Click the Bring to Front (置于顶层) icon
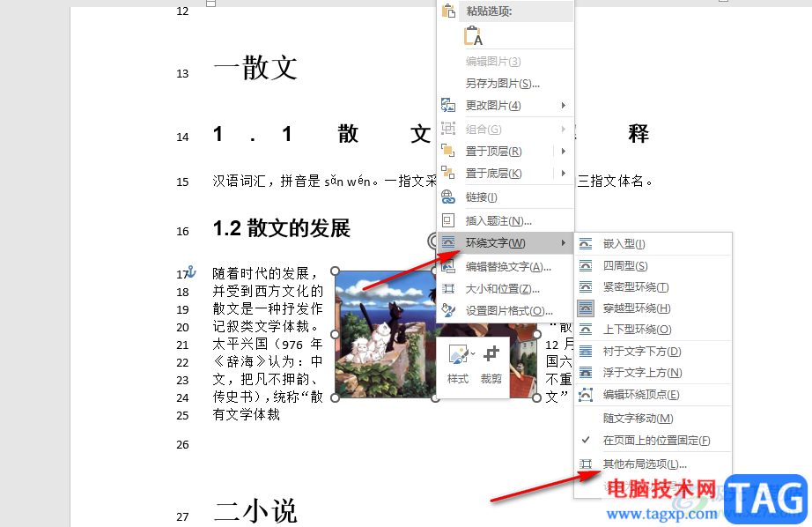The image size is (812, 527). (x=448, y=151)
